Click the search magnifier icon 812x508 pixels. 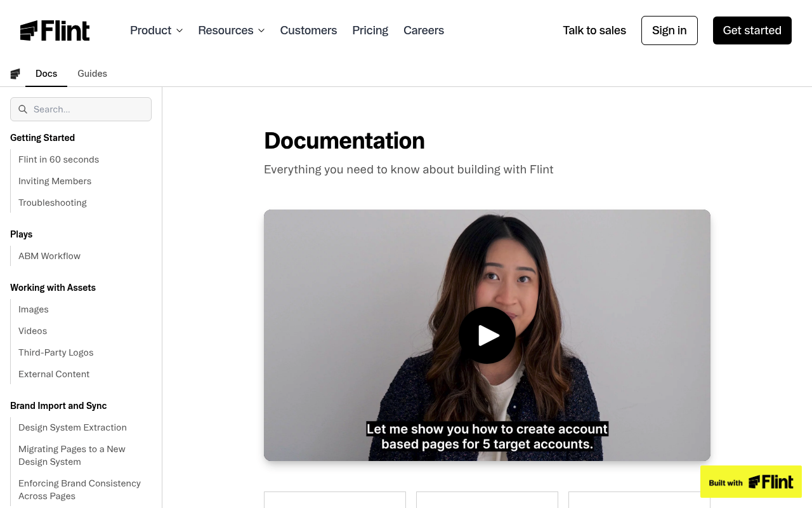[x=23, y=109]
